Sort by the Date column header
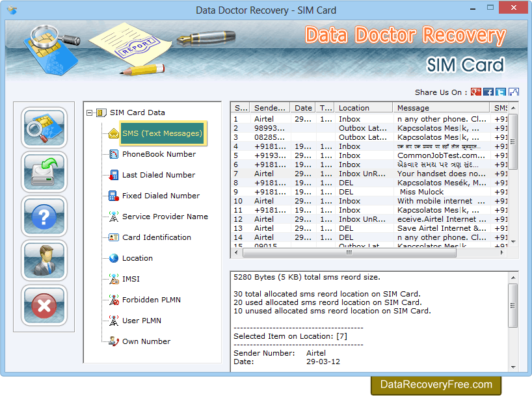 [x=303, y=108]
